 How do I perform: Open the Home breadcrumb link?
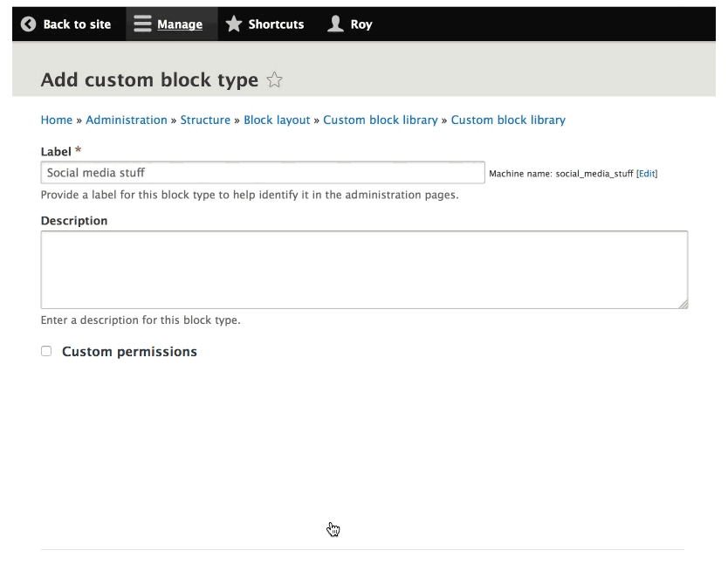pos(56,120)
